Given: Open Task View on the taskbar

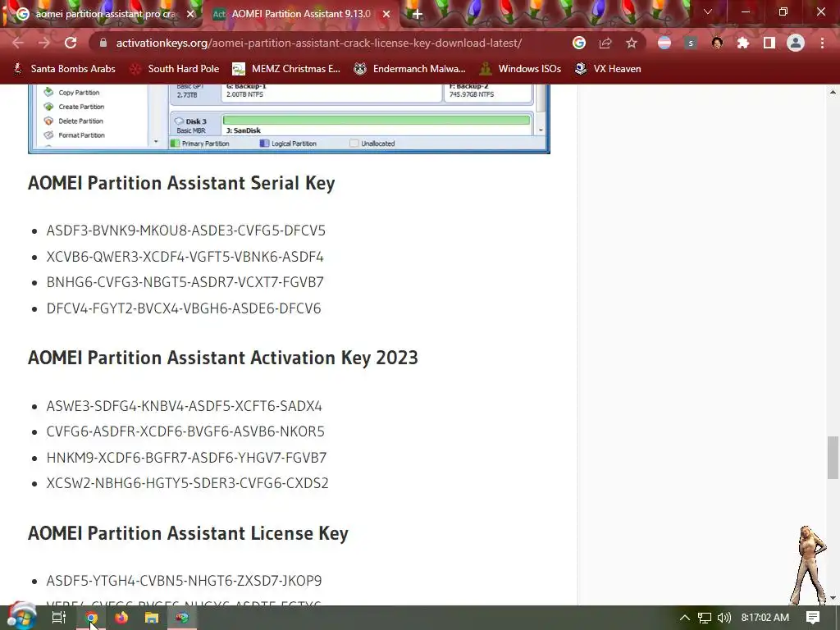Looking at the screenshot, I should (x=59, y=618).
